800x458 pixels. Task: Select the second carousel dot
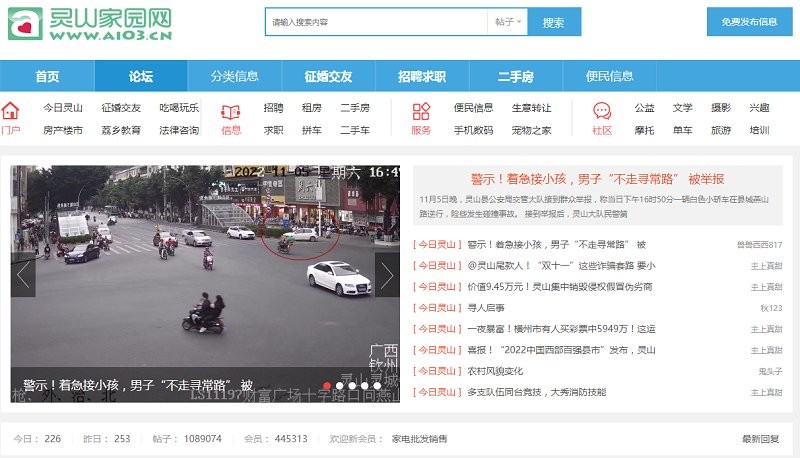[340, 386]
